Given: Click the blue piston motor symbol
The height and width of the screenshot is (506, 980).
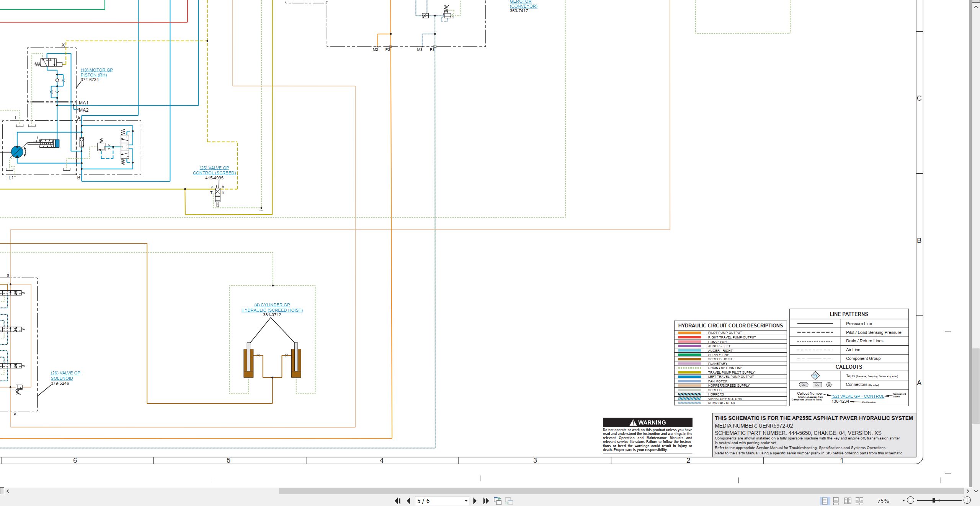Looking at the screenshot, I should click(x=17, y=152).
